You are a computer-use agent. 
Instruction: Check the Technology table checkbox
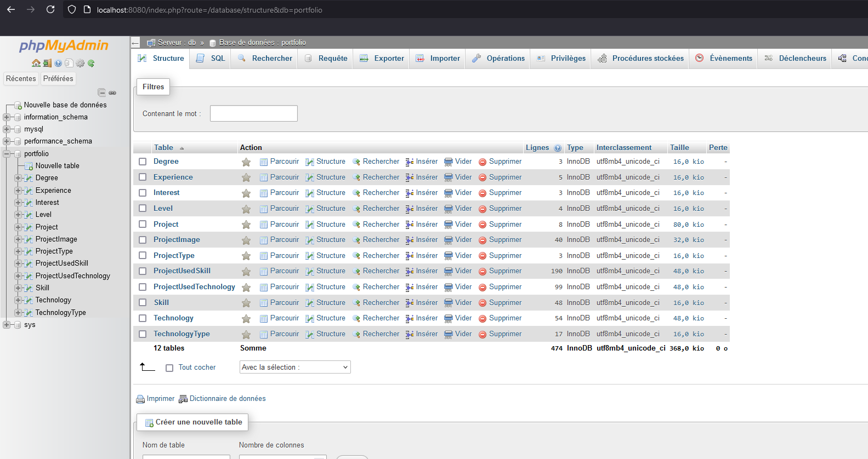coord(143,318)
